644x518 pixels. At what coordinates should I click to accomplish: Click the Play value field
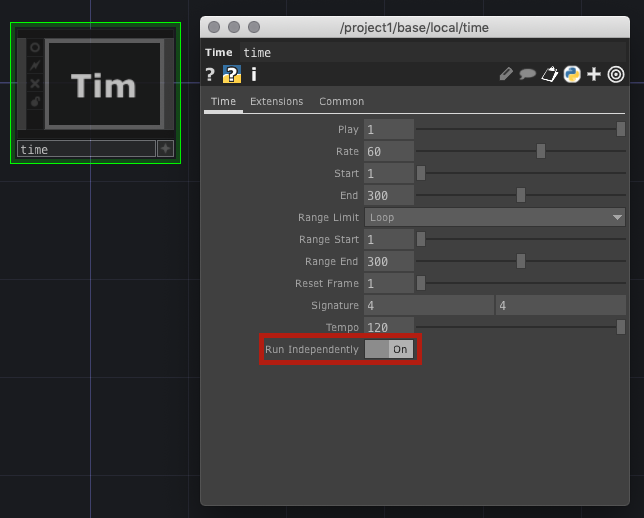[x=389, y=129]
